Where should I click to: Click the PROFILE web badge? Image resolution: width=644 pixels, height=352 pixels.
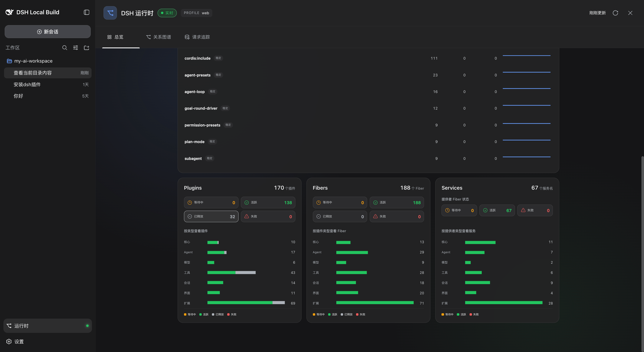(197, 13)
